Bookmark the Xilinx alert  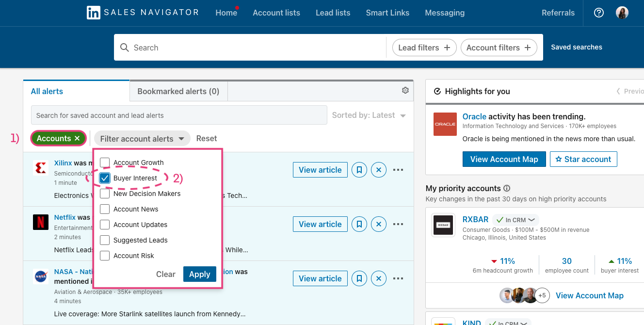pos(359,170)
